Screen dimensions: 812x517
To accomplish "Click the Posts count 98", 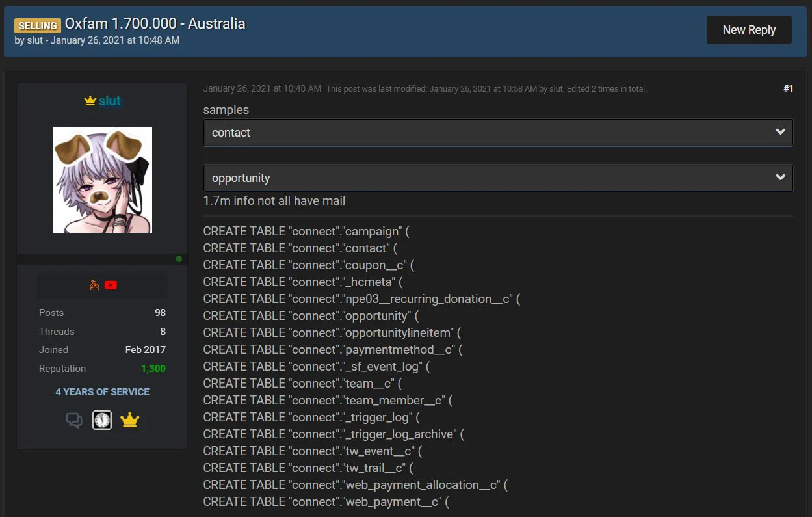I will [x=160, y=313].
